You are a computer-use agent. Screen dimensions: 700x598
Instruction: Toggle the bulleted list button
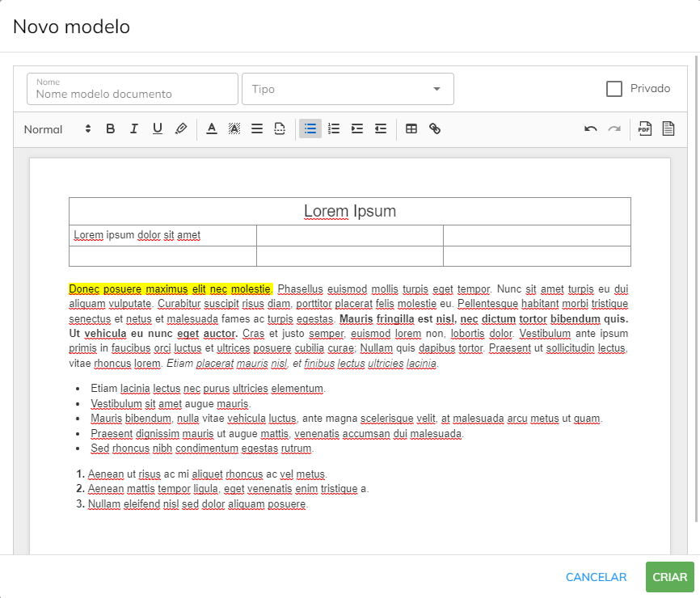click(x=310, y=128)
